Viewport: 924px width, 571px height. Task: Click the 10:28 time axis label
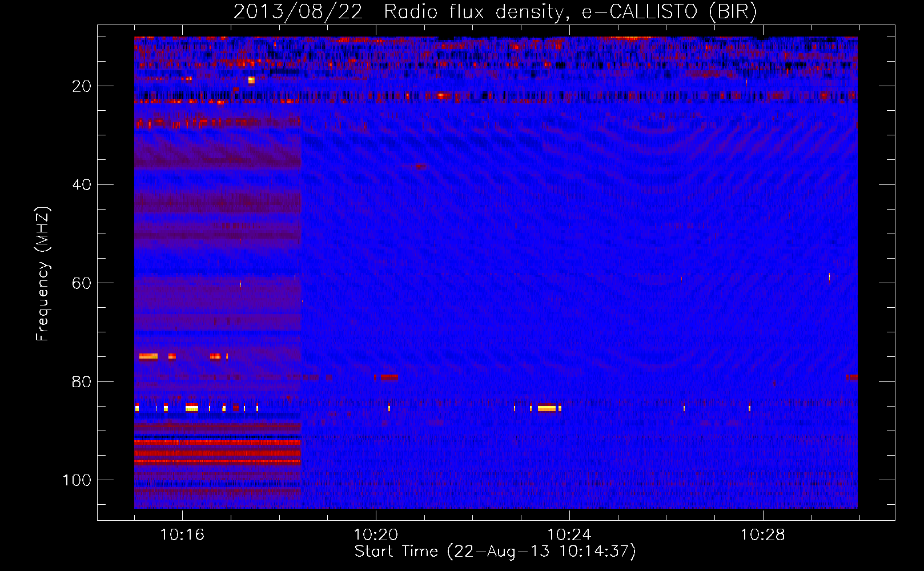763,535
